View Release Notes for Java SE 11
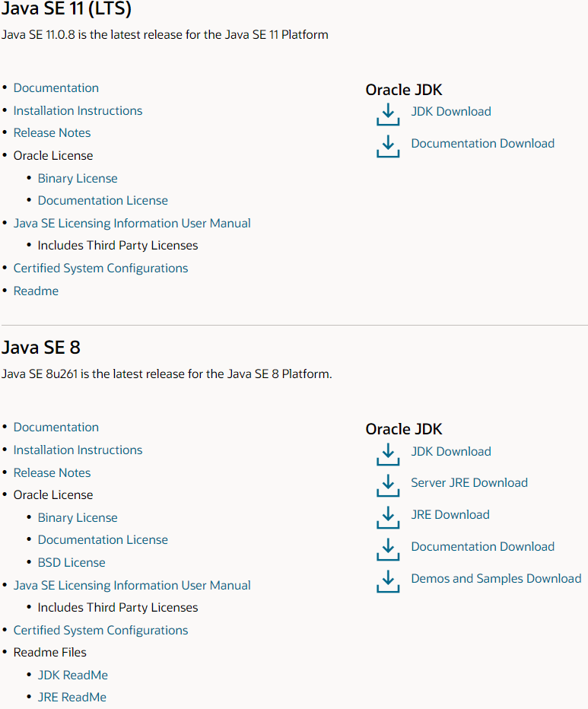 click(52, 132)
